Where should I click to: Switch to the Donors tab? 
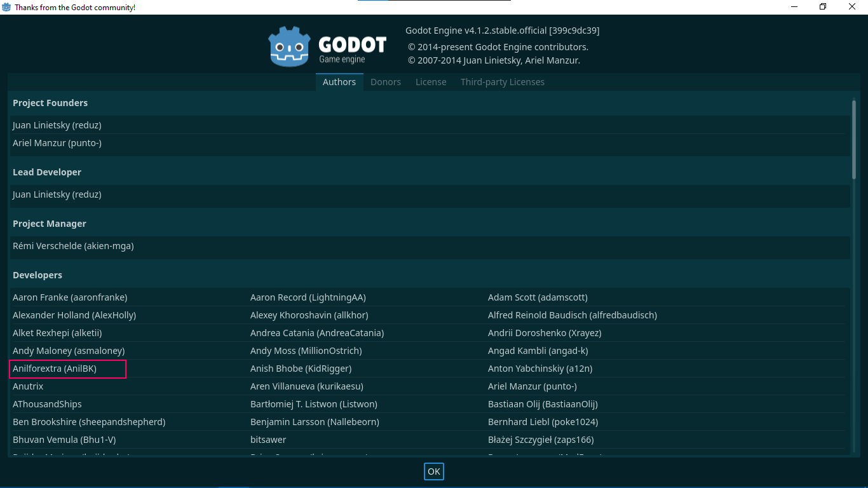[x=385, y=82]
